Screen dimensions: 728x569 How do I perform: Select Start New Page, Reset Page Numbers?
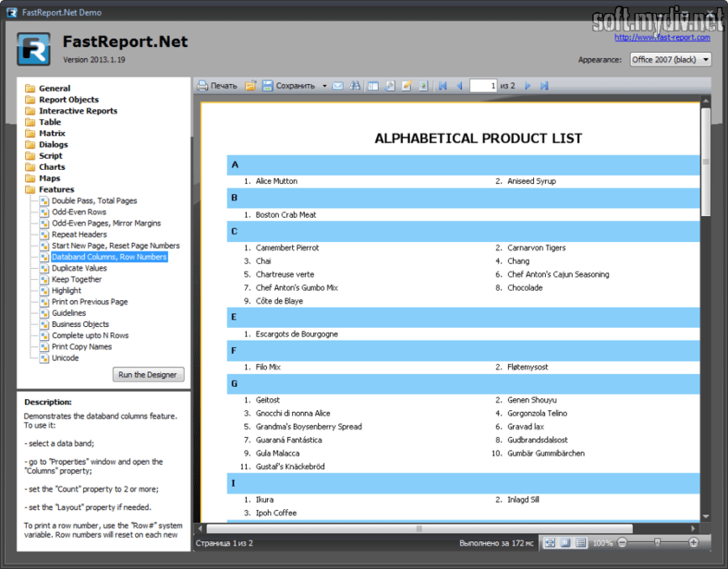click(x=115, y=245)
